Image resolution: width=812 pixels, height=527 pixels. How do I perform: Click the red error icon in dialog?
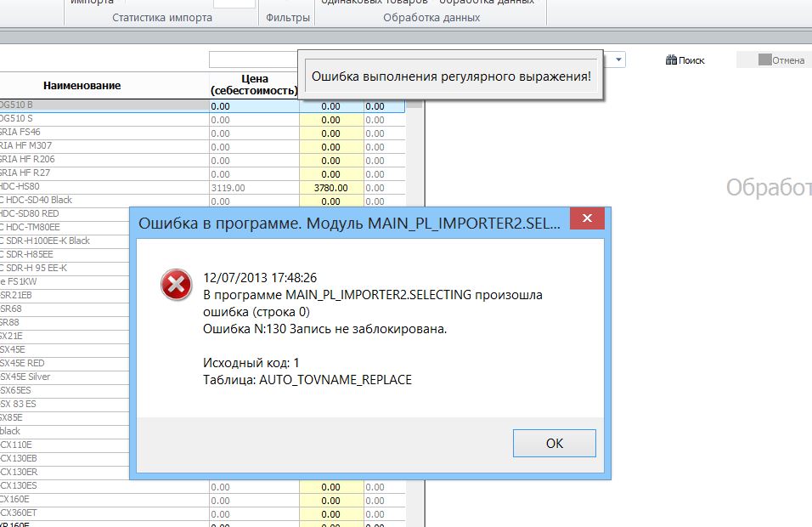pos(176,285)
